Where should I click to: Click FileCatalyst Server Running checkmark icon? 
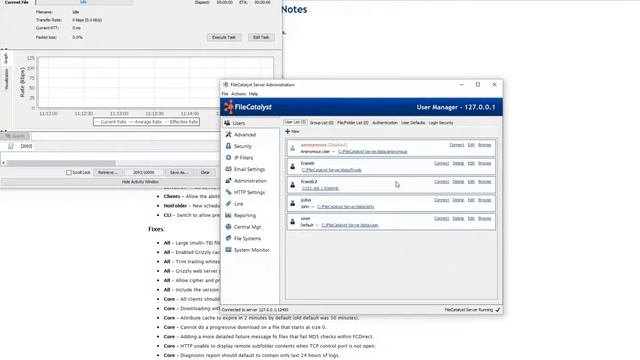pos(498,310)
